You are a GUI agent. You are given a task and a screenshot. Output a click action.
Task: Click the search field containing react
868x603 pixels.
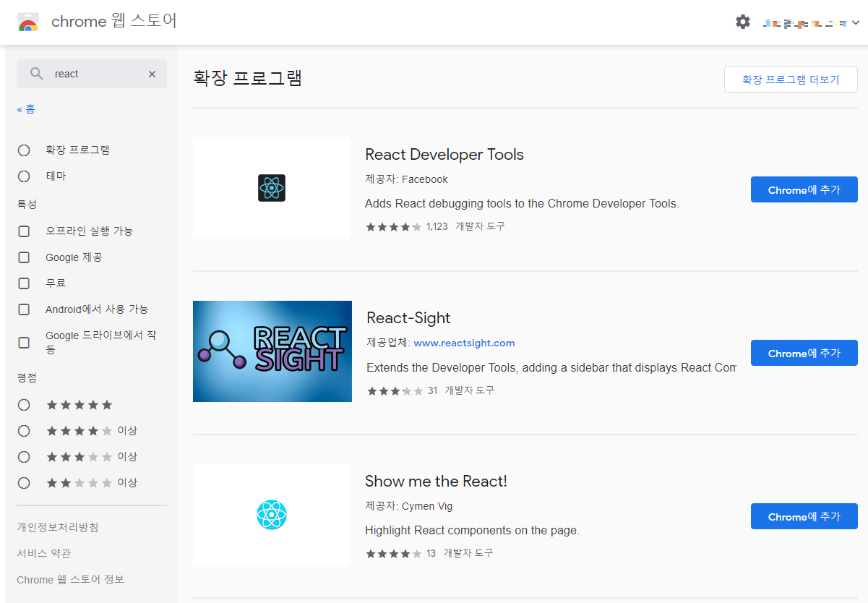coord(92,74)
